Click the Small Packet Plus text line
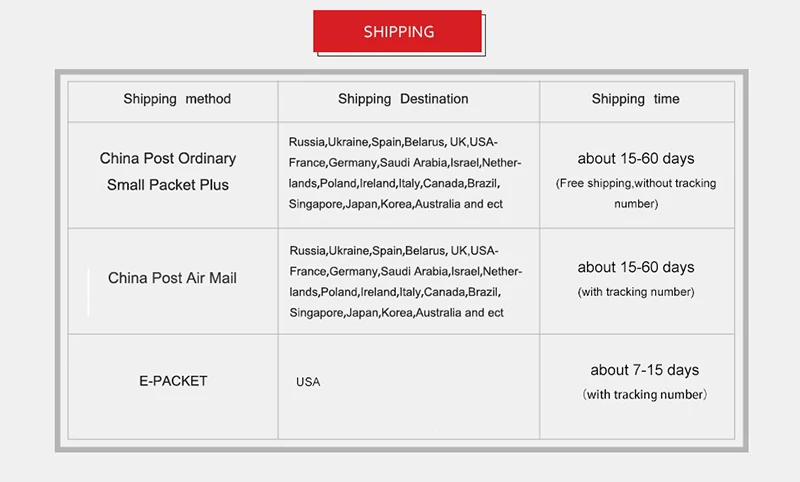 coord(168,185)
